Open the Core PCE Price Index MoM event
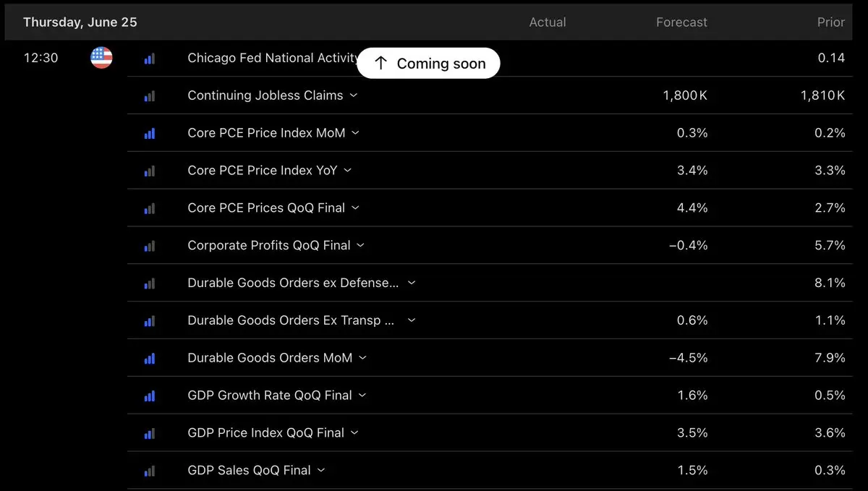The image size is (868, 491). pos(266,132)
